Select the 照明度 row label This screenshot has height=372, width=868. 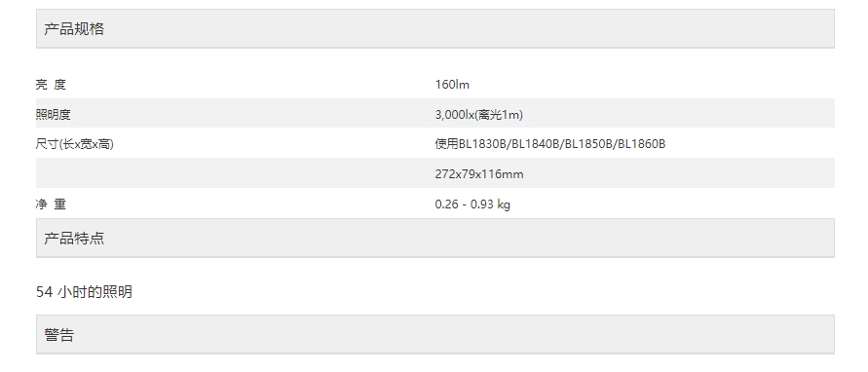pyautogui.click(x=54, y=115)
